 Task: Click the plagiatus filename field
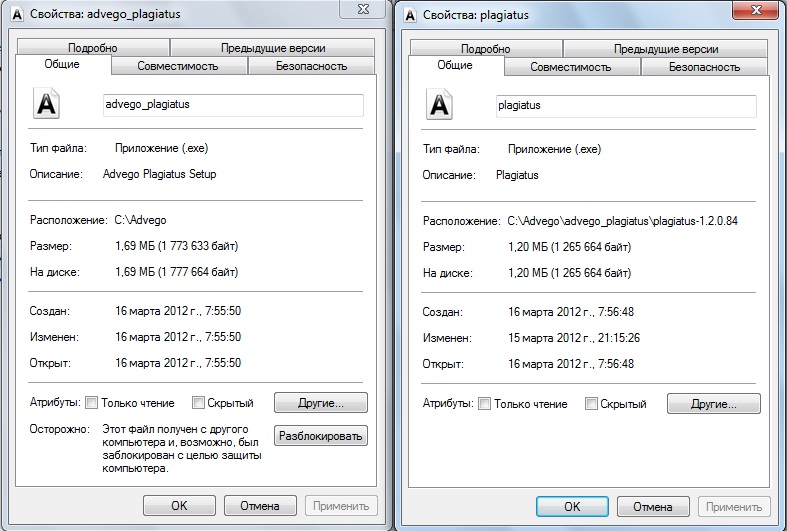click(625, 105)
